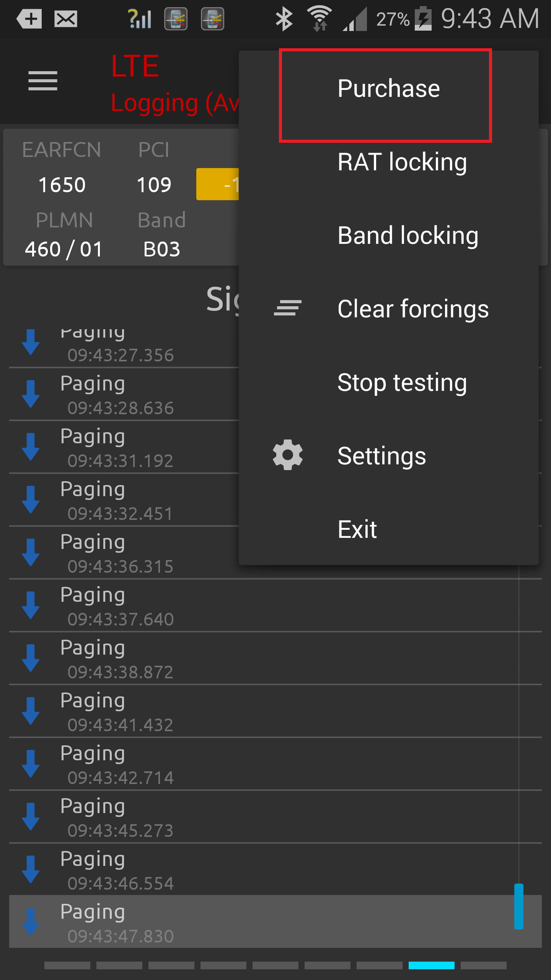Select Purchase from the menu
551x980 pixels.
click(x=388, y=88)
